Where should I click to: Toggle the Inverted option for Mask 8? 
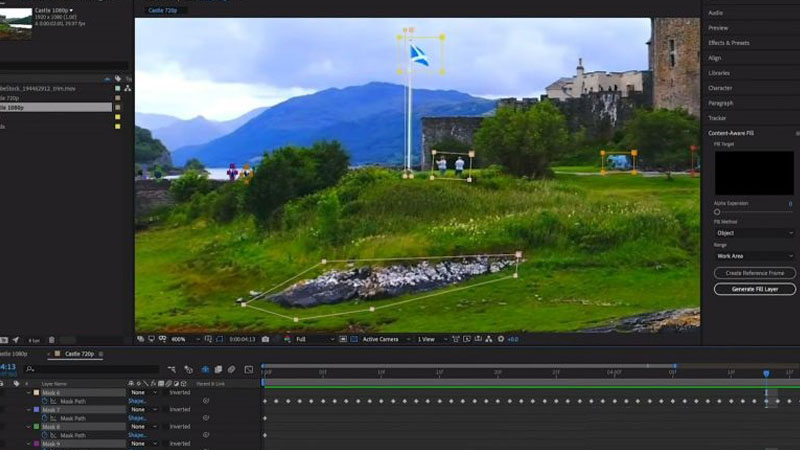[x=179, y=427]
